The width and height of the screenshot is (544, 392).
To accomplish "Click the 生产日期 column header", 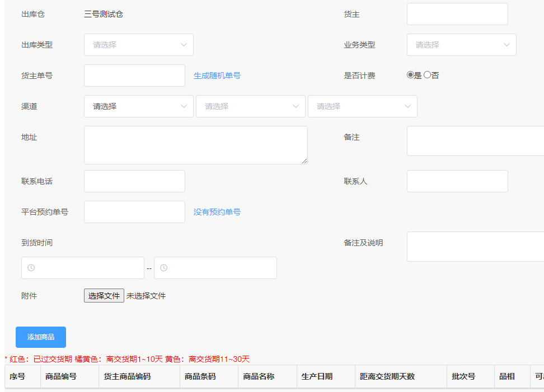I will click(317, 376).
